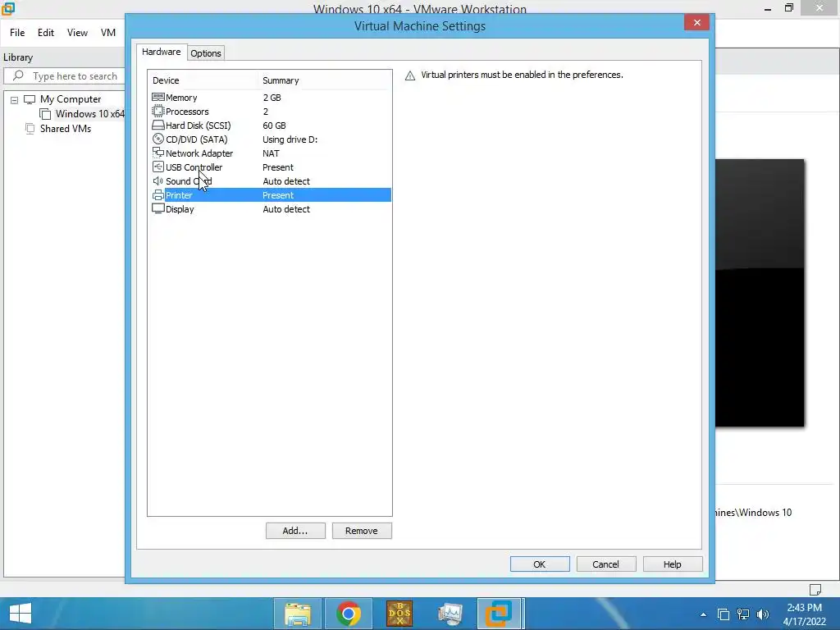
Task: Select Shared VMs in the library tree
Action: click(66, 129)
